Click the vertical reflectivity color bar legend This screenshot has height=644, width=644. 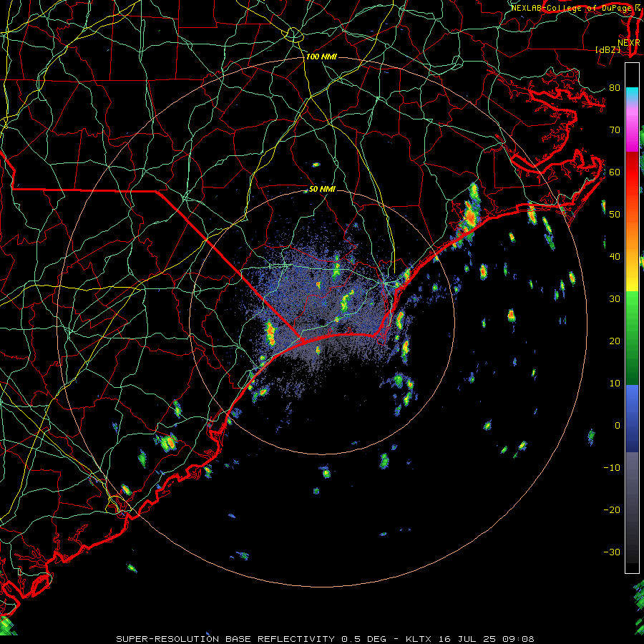point(632,318)
